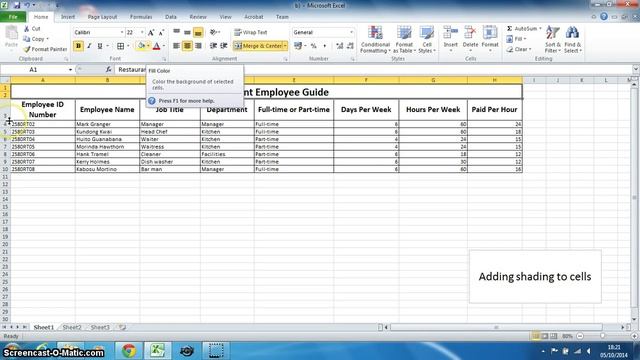The image size is (640, 360).
Task: Toggle Center text alignment
Action: (187, 46)
